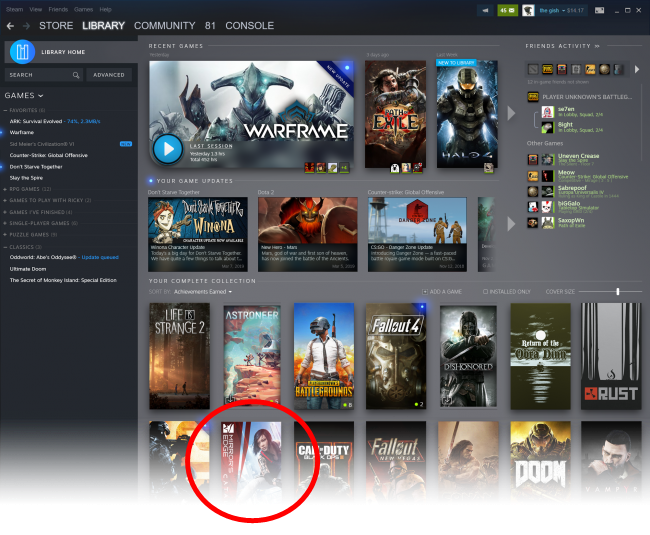The width and height of the screenshot is (650, 535).
Task: Open the Dota 2 New Hero Mars update
Action: point(308,235)
